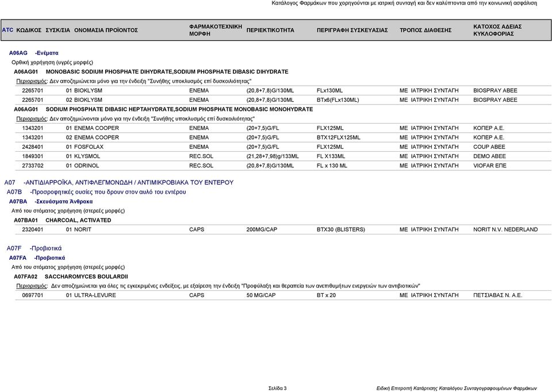Viewport: 552px width, 392px height.
Task: Select SACCHAROMYCES BOULARDII heading
Action: click(x=71, y=276)
